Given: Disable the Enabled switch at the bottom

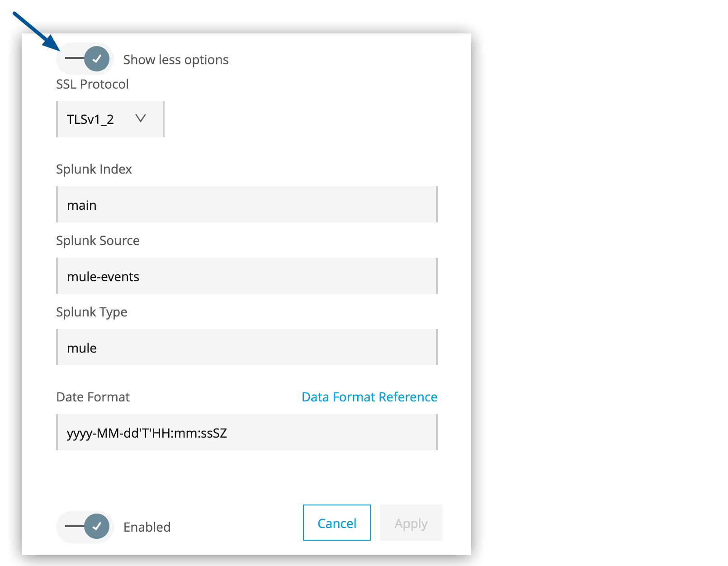Looking at the screenshot, I should pos(84,526).
